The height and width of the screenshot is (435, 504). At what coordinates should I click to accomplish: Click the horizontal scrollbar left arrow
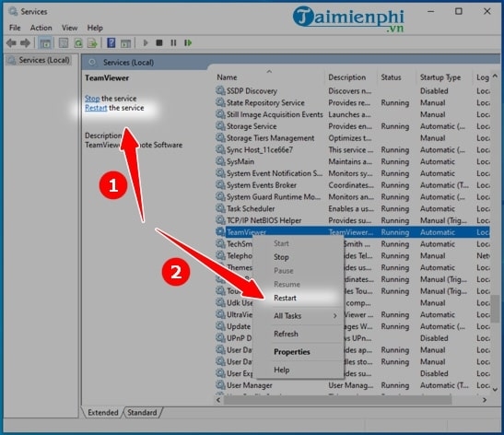click(x=218, y=400)
